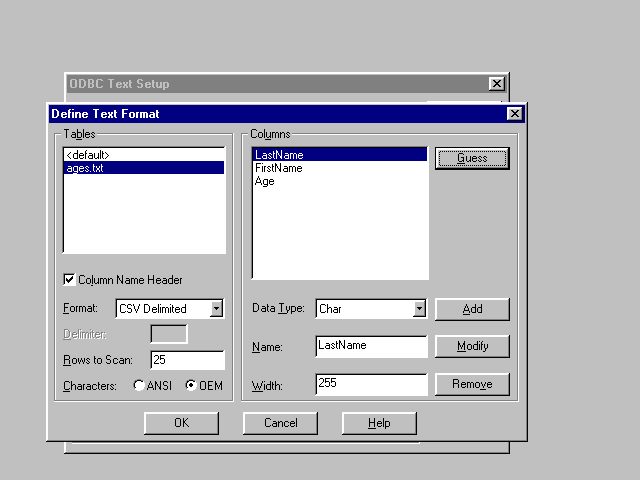Click in the Rows to Scan field
Viewport: 640px width, 480px height.
tap(187, 360)
